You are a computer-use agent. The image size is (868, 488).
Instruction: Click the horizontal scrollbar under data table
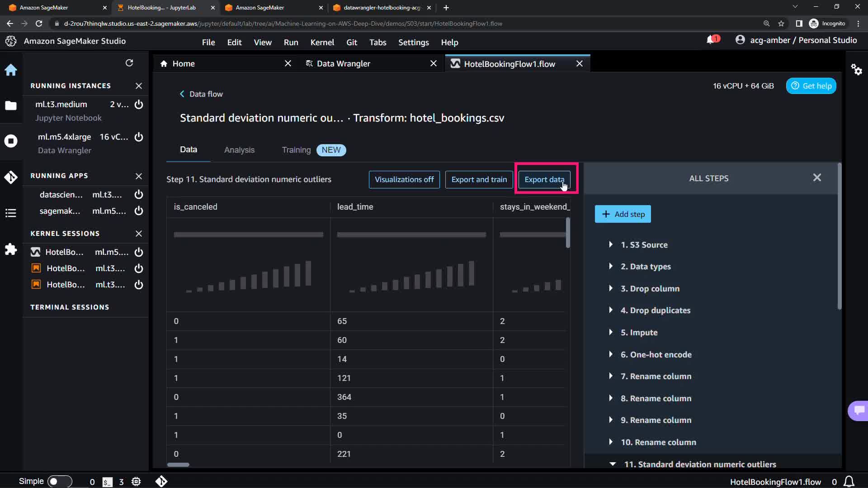(x=179, y=465)
